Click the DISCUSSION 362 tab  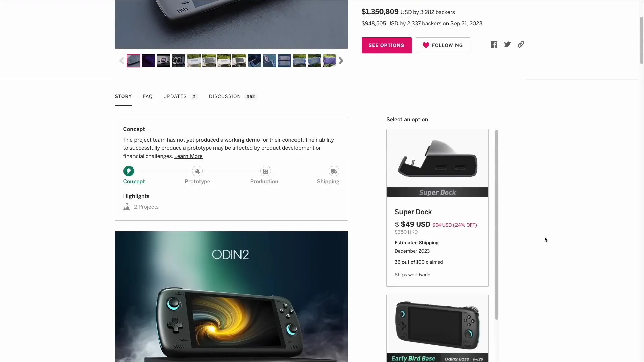tap(232, 96)
